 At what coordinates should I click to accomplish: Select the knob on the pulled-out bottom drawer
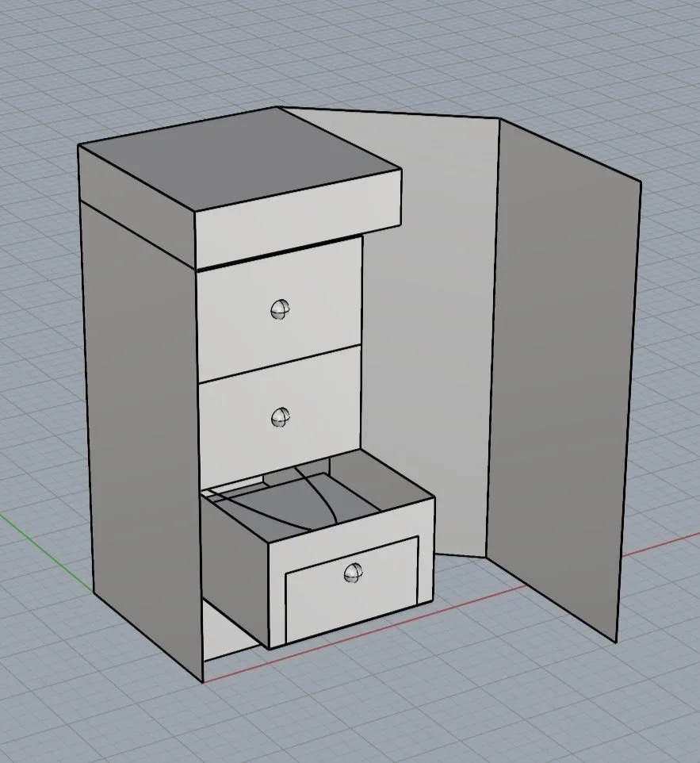353,573
